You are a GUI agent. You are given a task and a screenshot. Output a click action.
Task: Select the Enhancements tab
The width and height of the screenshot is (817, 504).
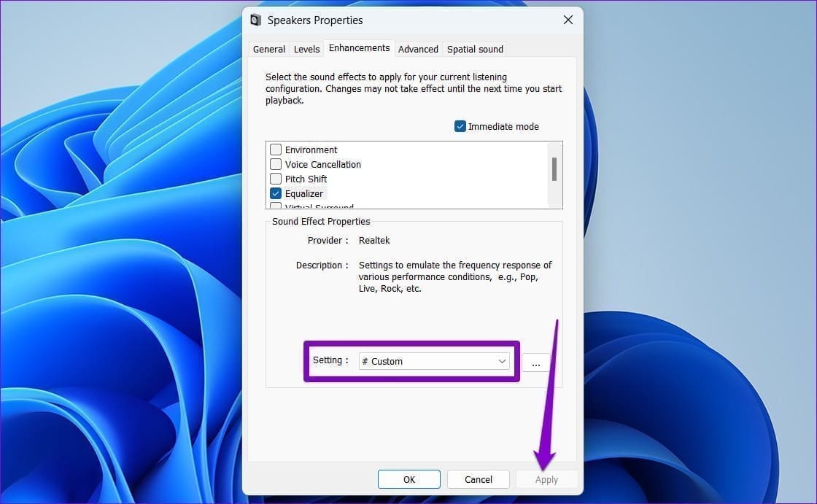[x=359, y=48]
